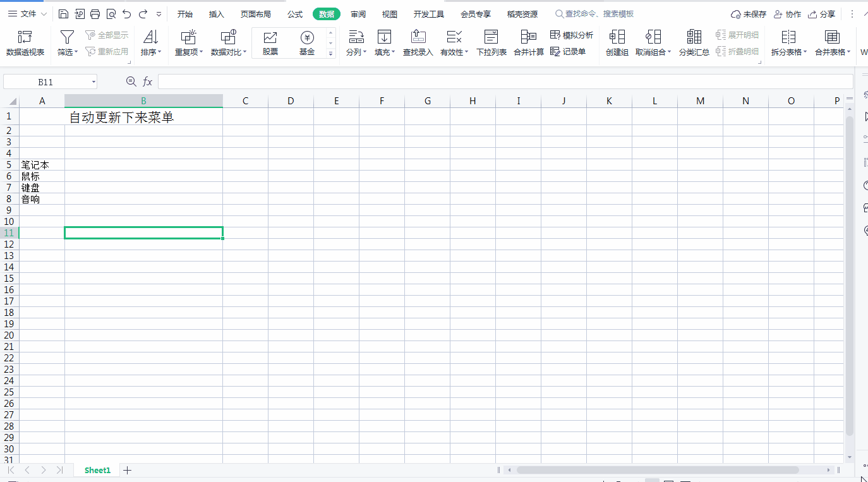Switch to the 公式 ribbon tab

pos(295,14)
